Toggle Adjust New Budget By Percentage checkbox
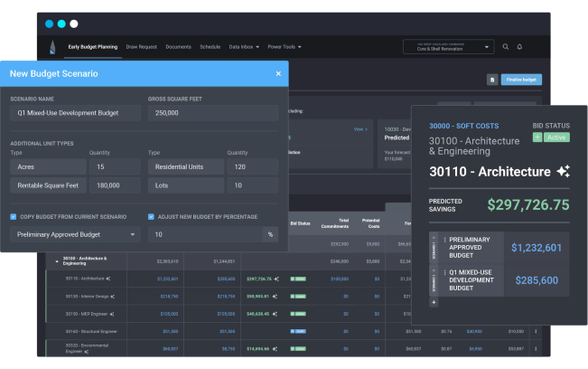Screen dimensions: 588x369 [x=152, y=217]
